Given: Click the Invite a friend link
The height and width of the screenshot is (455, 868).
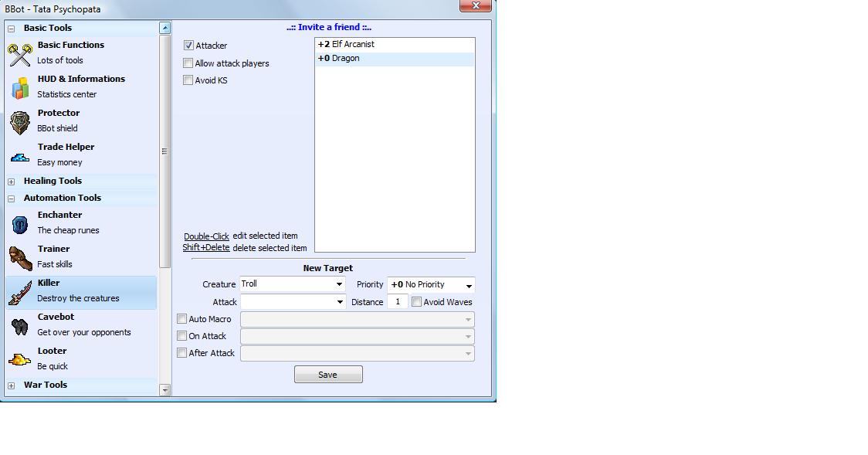Looking at the screenshot, I should pos(329,27).
